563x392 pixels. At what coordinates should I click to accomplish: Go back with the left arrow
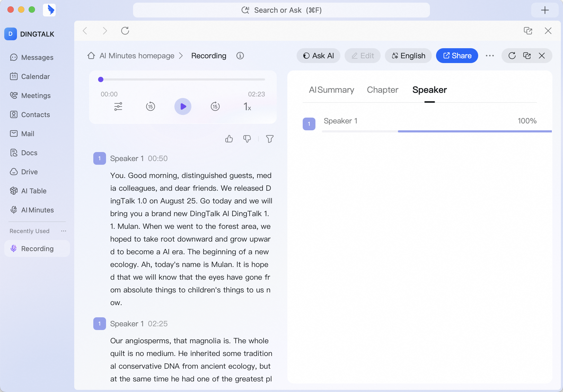pyautogui.click(x=85, y=31)
